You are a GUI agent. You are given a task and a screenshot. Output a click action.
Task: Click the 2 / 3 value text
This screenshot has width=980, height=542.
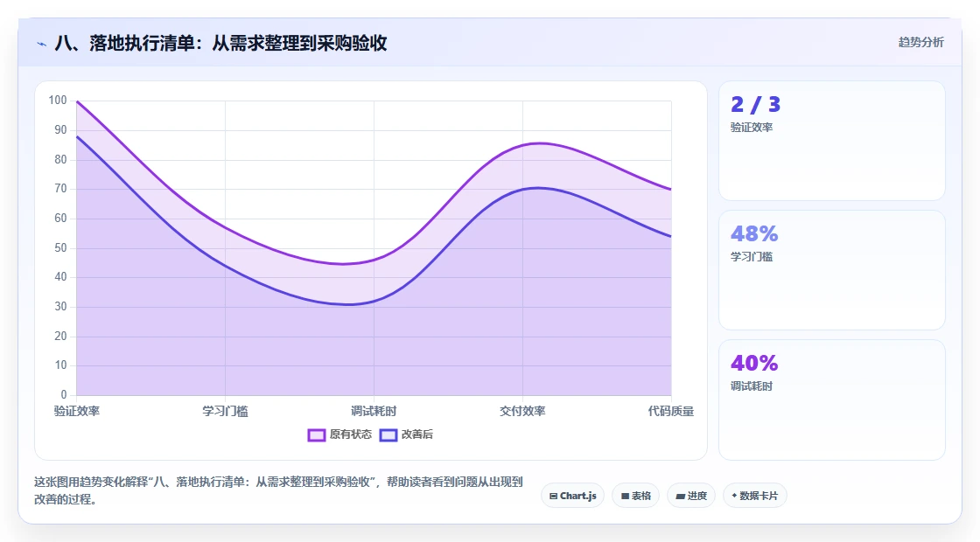pos(756,104)
